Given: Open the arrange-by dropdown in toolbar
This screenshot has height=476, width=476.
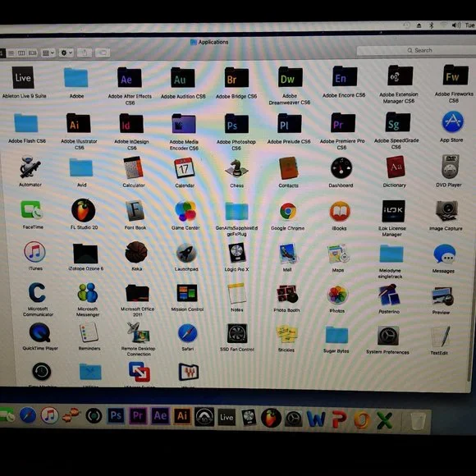Looking at the screenshot, I should (x=48, y=53).
